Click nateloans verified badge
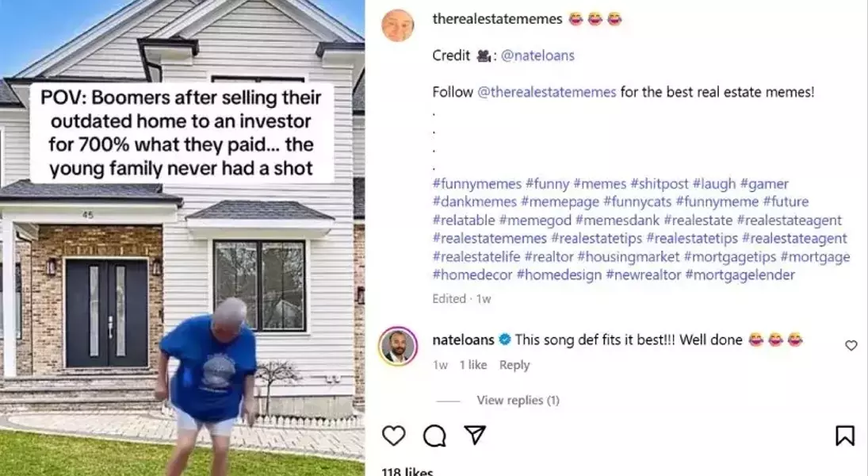The image size is (868, 476). point(504,339)
